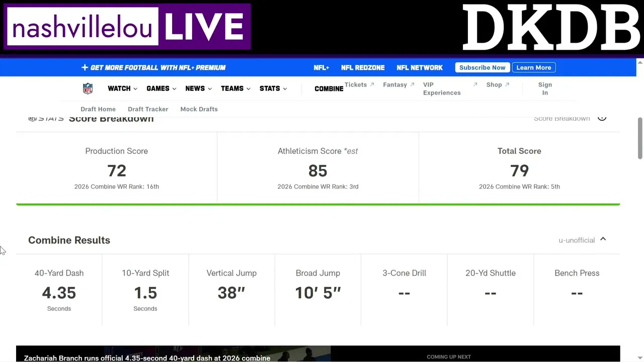644x362 pixels.
Task: Expand the GAMES menu
Action: click(x=161, y=88)
